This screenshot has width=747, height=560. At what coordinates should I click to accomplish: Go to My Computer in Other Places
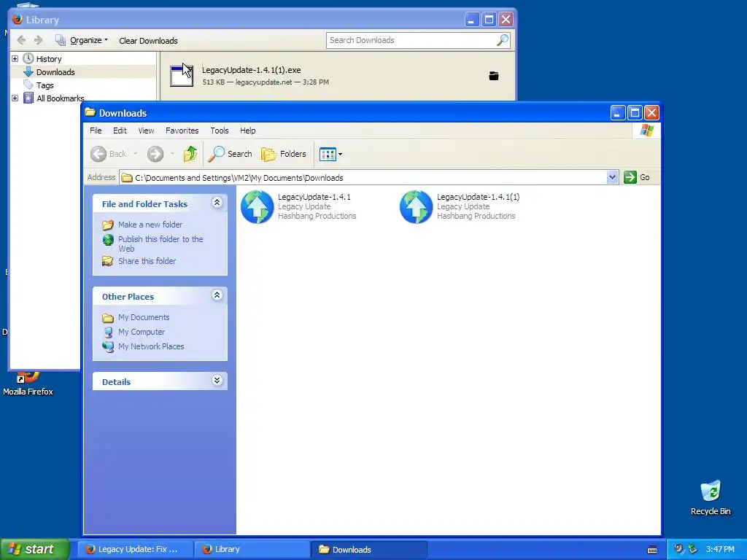(x=142, y=332)
